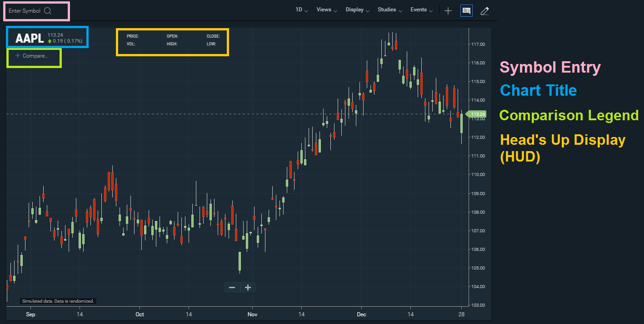Zoom in the chart with plus button
Screen dimensions: 644x324
[248, 288]
